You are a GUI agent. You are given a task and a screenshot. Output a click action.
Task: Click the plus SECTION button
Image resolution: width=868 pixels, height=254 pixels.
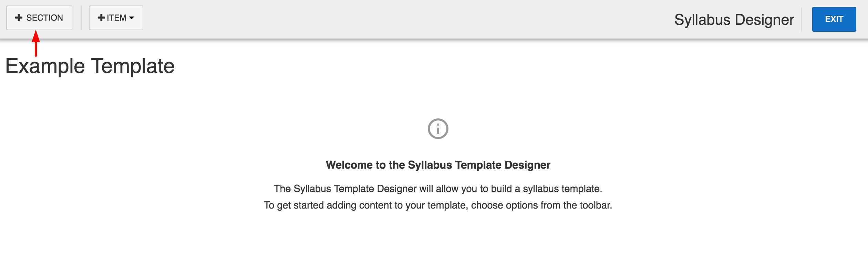39,18
